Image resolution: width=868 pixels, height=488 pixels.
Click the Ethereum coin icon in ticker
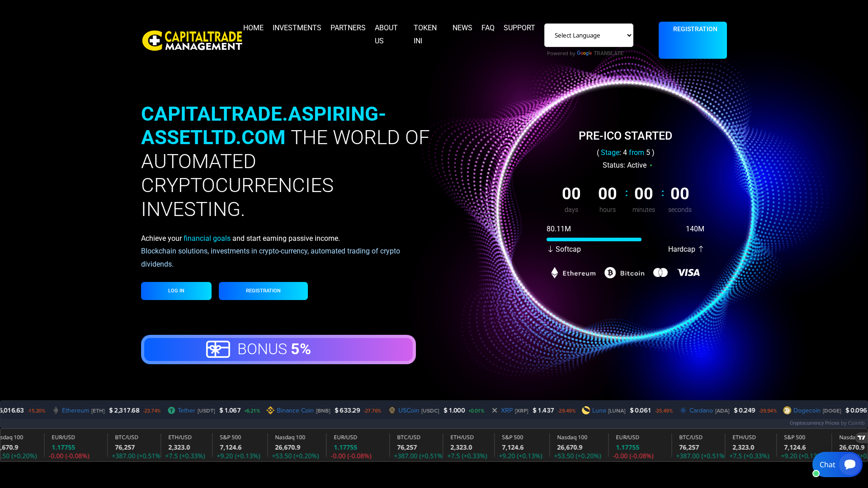tap(56, 410)
